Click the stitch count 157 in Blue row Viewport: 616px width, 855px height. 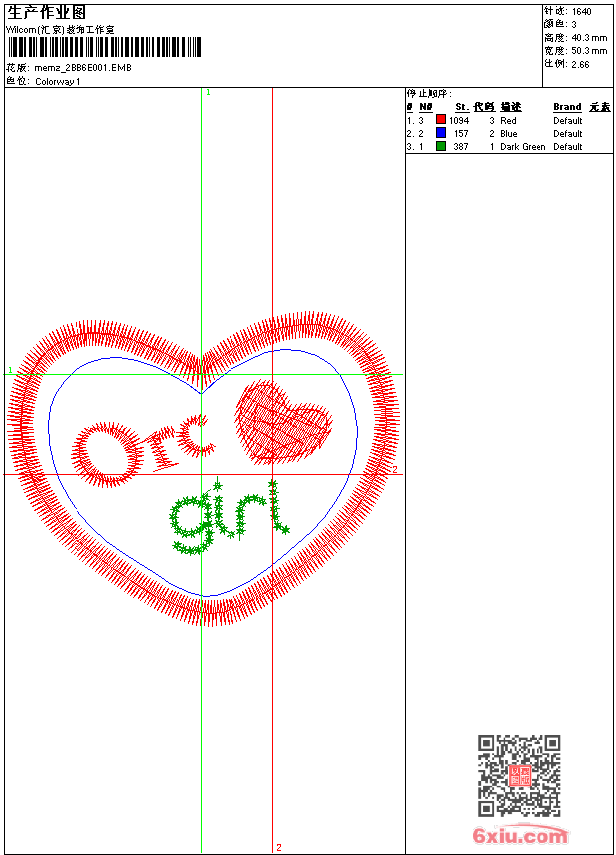[x=461, y=133]
